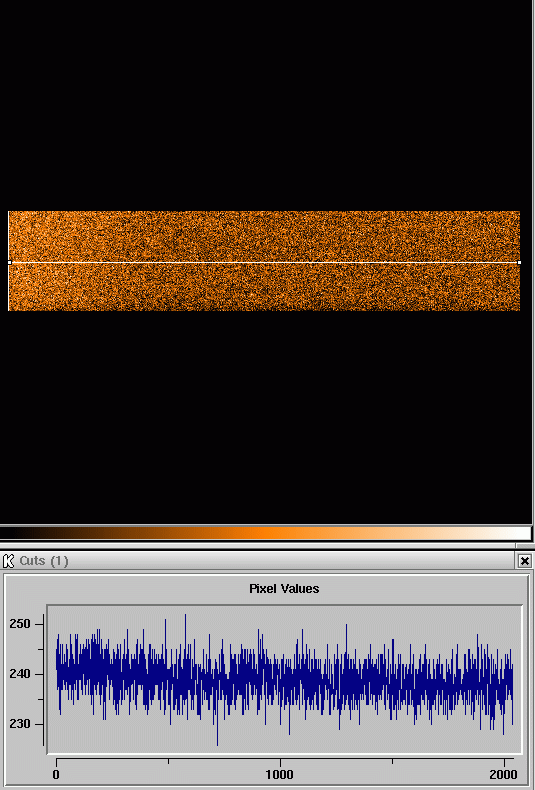Click the Cuts (1) window title text
The height and width of the screenshot is (790, 535).
tap(44, 561)
